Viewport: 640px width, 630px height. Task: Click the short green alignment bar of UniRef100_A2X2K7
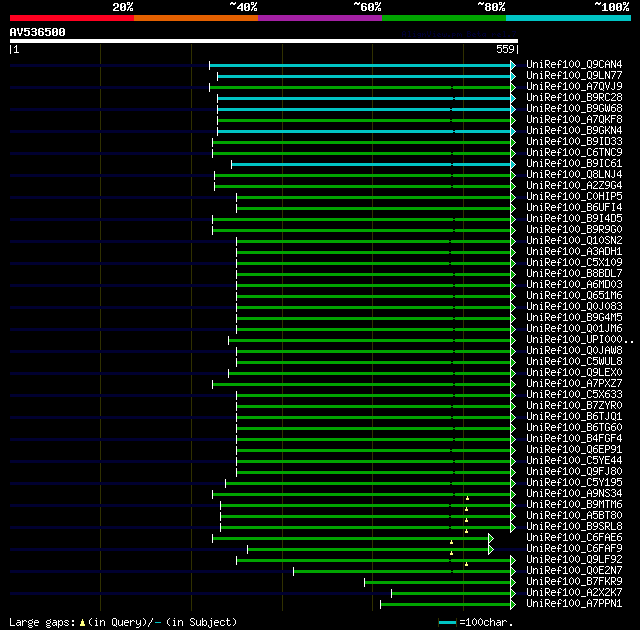coord(451,594)
